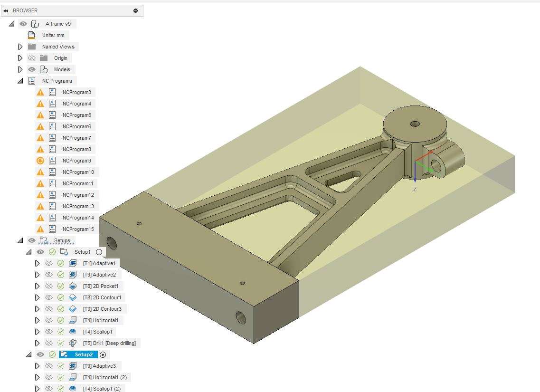Click the warning icon beside NCProgram6
The image size is (540, 392).
(x=40, y=126)
